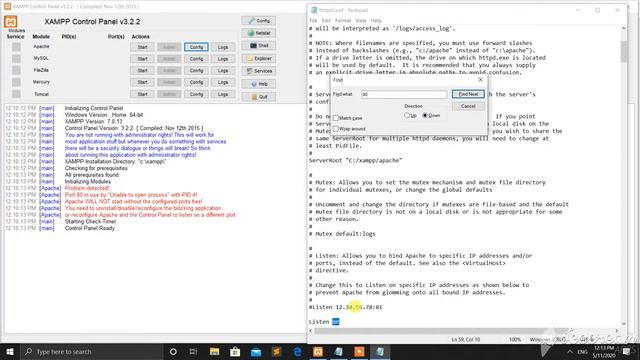Click the Find what text field
Viewport: 640px width, 360px height.
coord(404,94)
